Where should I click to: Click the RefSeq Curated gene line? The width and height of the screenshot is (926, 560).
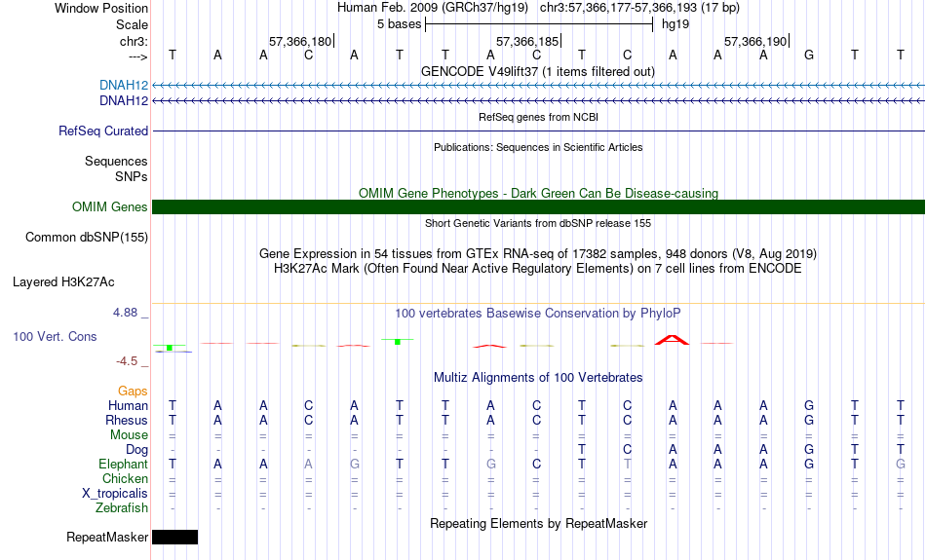(539, 131)
